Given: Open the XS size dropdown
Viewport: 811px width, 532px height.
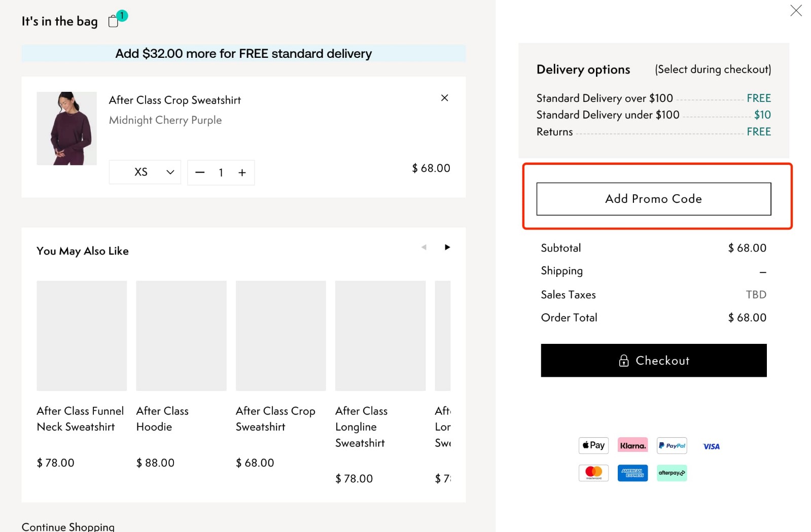Looking at the screenshot, I should pos(145,172).
